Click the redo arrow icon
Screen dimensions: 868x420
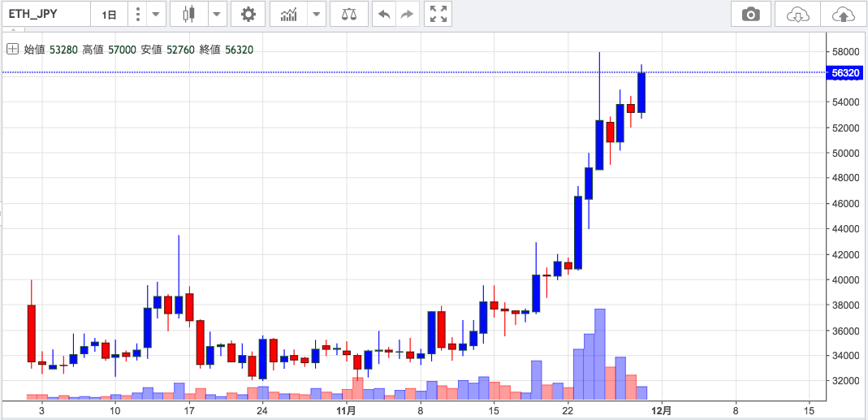tap(407, 15)
